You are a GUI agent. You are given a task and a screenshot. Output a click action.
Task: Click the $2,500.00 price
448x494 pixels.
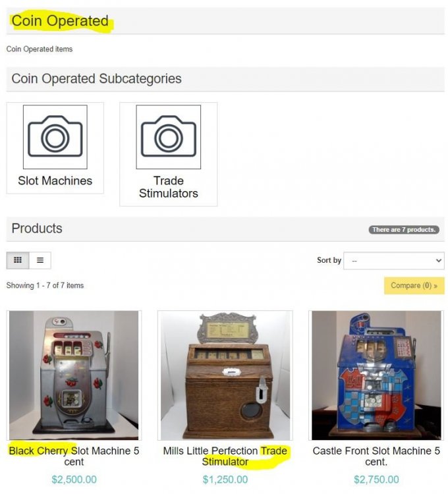pyautogui.click(x=74, y=480)
